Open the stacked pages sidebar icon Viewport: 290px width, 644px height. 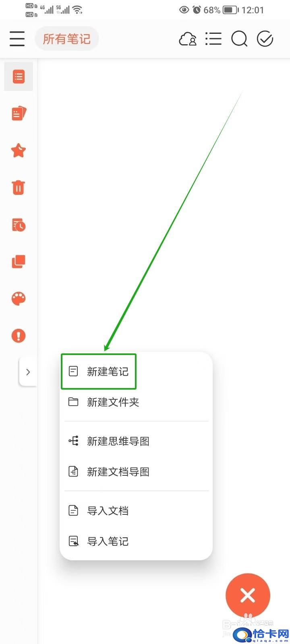pyautogui.click(x=19, y=262)
